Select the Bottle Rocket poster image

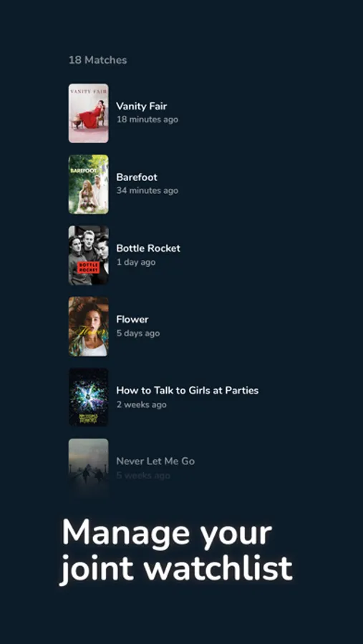pos(88,255)
